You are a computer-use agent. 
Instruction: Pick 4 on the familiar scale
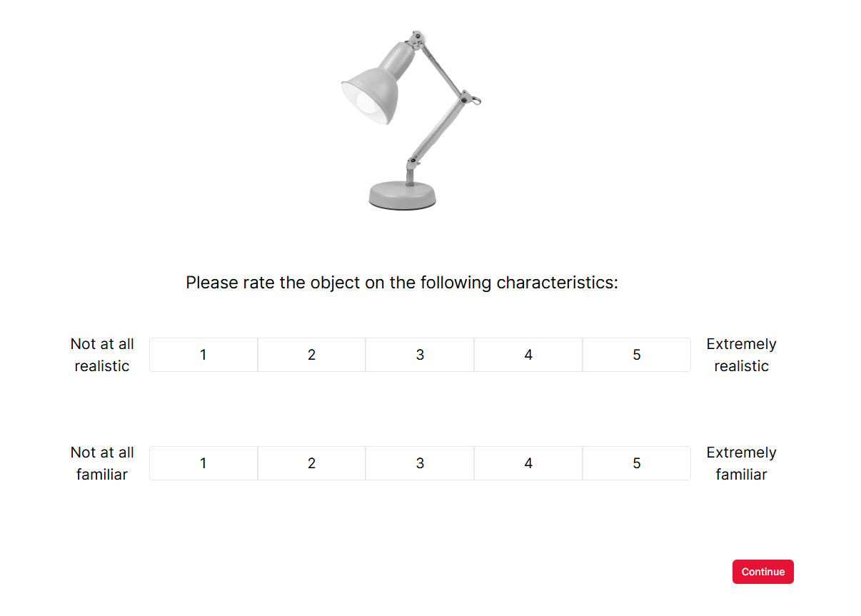click(x=528, y=463)
